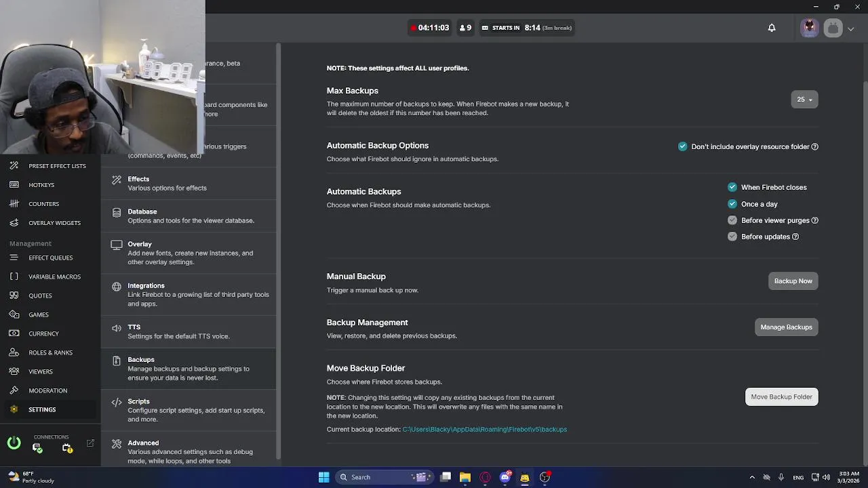
Task: Open the Effects settings category
Action: coord(189,183)
